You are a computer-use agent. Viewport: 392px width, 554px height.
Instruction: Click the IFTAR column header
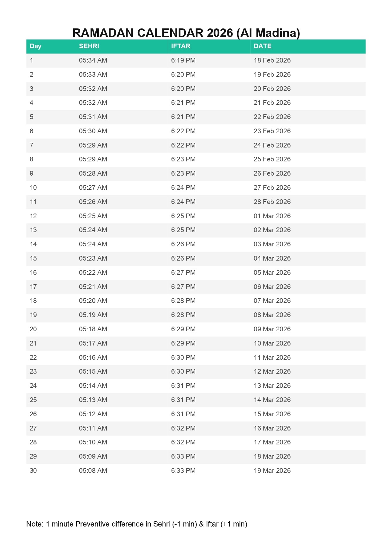tap(181, 46)
